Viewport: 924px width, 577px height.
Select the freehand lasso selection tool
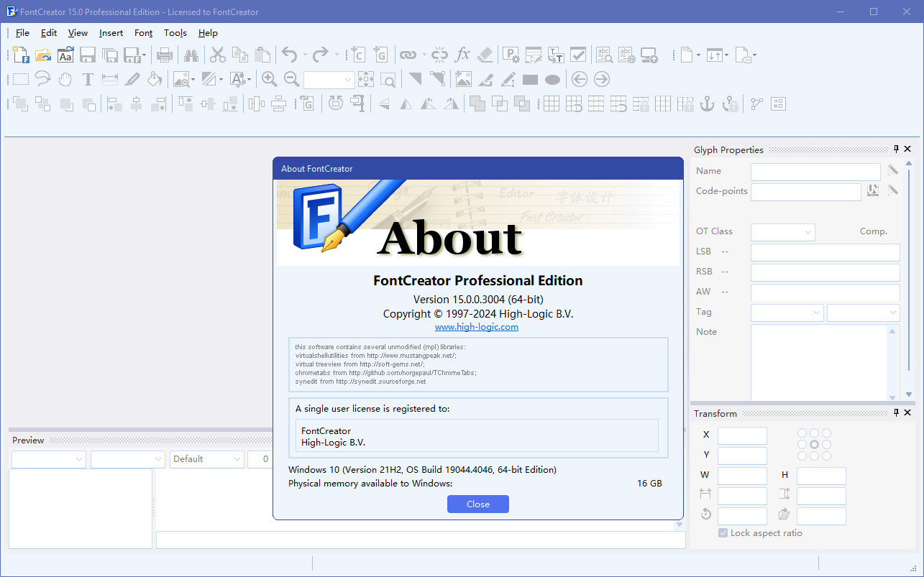(x=42, y=79)
